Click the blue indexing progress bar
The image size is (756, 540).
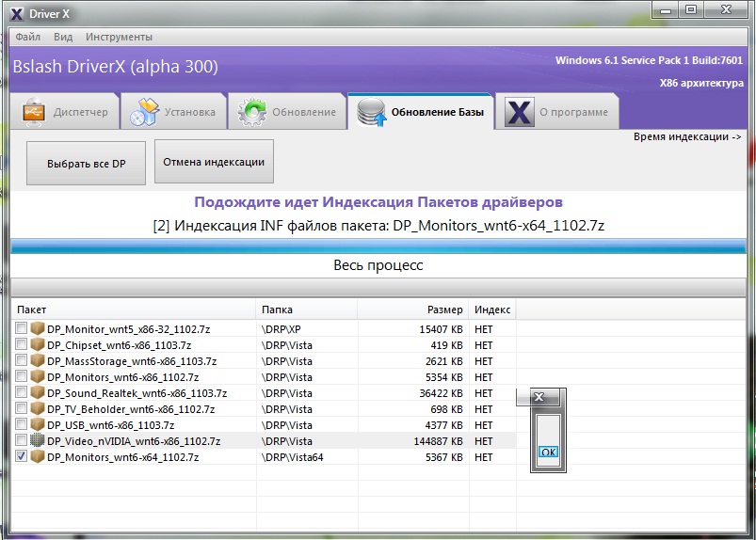[378, 246]
